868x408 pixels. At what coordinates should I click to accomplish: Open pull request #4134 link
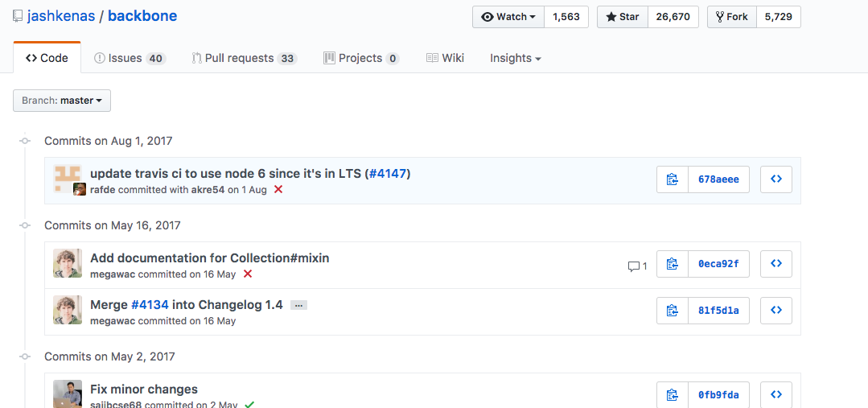150,304
